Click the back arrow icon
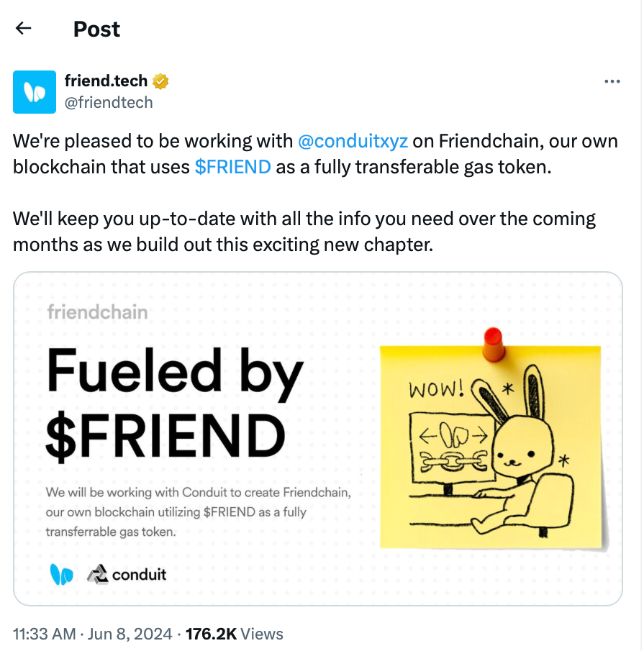Viewport: 644px width, 651px height. (x=23, y=28)
